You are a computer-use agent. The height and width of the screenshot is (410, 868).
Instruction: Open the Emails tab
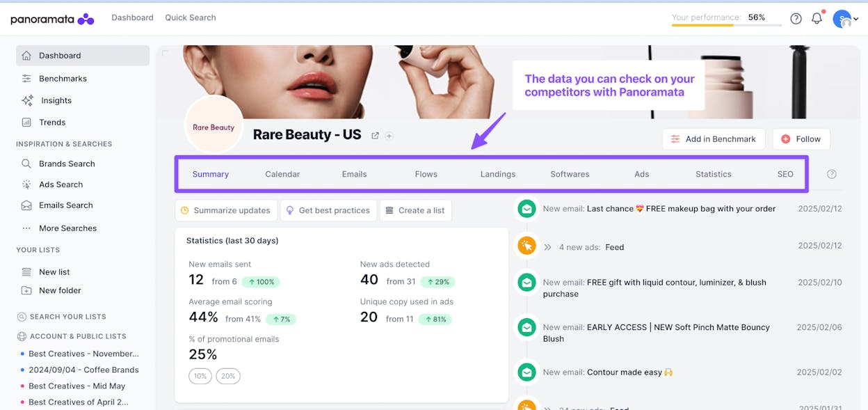click(354, 174)
